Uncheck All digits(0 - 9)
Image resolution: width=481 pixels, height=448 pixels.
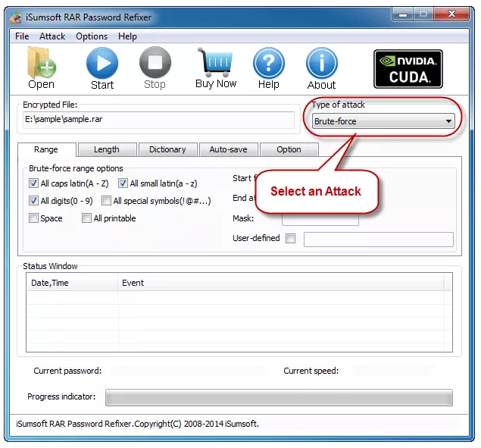33,201
